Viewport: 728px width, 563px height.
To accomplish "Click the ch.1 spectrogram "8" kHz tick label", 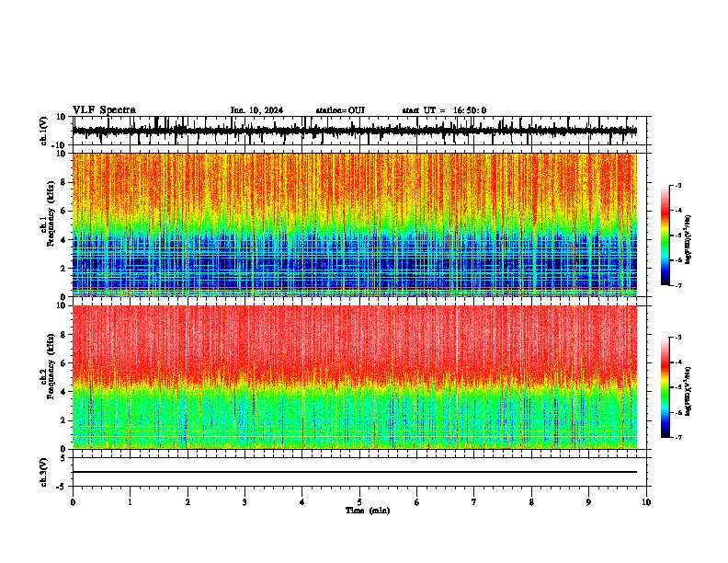I will point(63,182).
